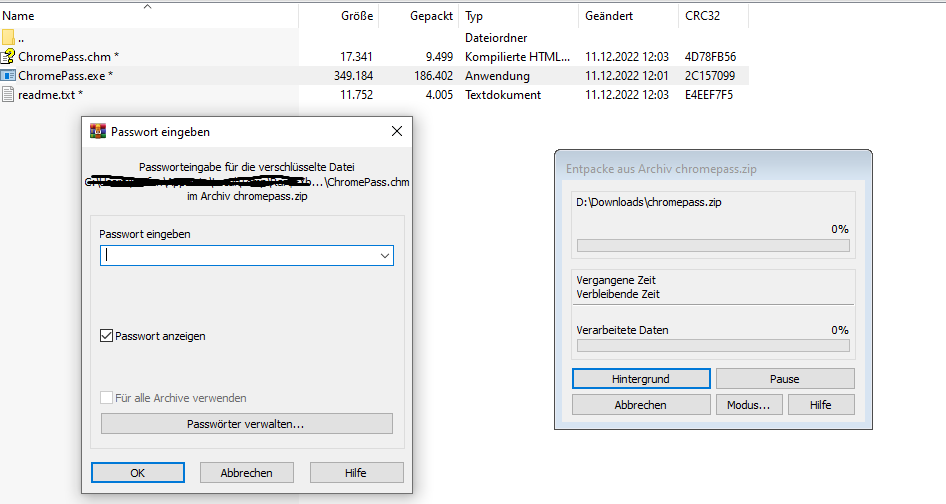Toggle the Passwort anzeigen checkbox
The height and width of the screenshot is (504, 946).
106,336
